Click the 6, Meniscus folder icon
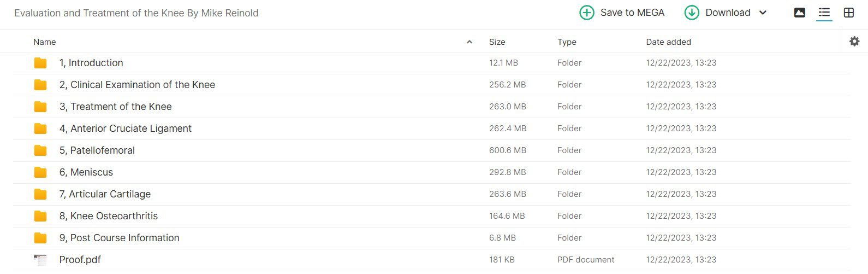Viewport: 868px width, 274px height. (40, 172)
